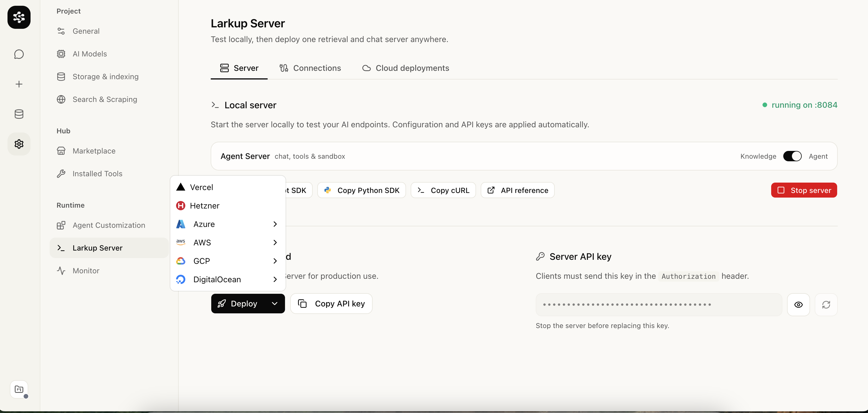Copy the cURL command
The image size is (868, 413).
(443, 190)
